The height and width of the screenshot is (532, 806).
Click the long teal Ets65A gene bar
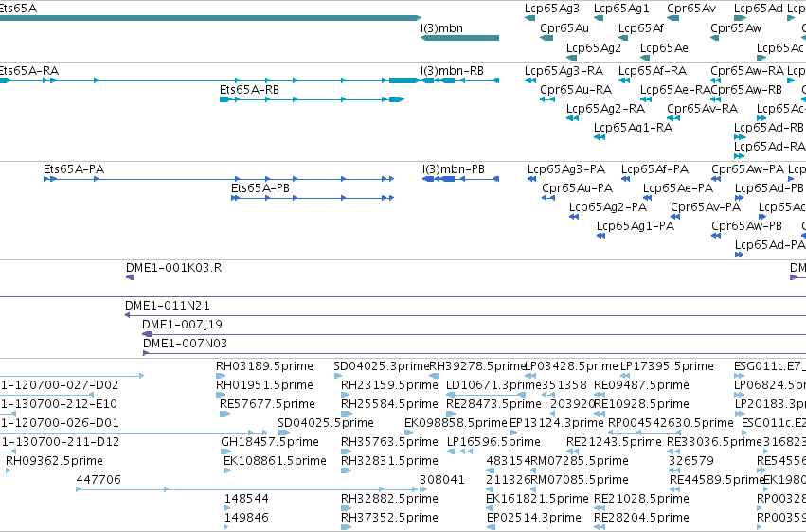click(211, 18)
